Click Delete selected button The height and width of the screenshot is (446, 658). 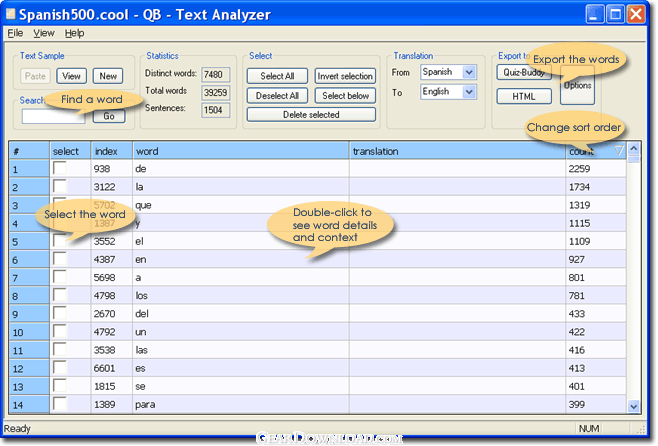coord(311,115)
